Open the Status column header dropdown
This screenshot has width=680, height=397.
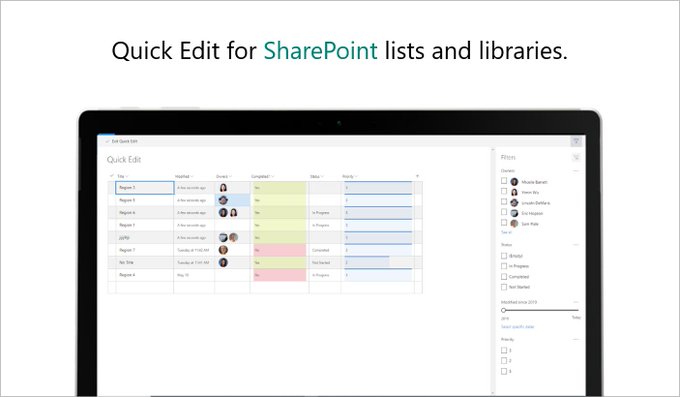point(317,176)
